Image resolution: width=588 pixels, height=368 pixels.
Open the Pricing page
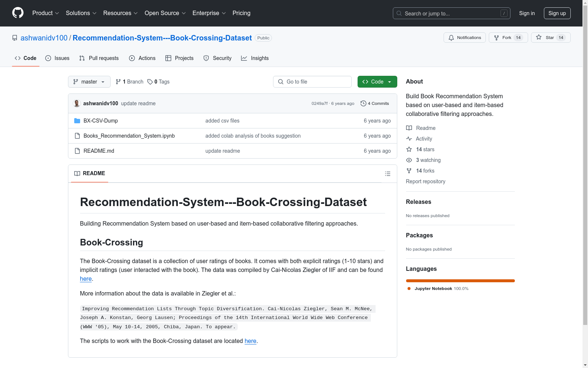241,13
